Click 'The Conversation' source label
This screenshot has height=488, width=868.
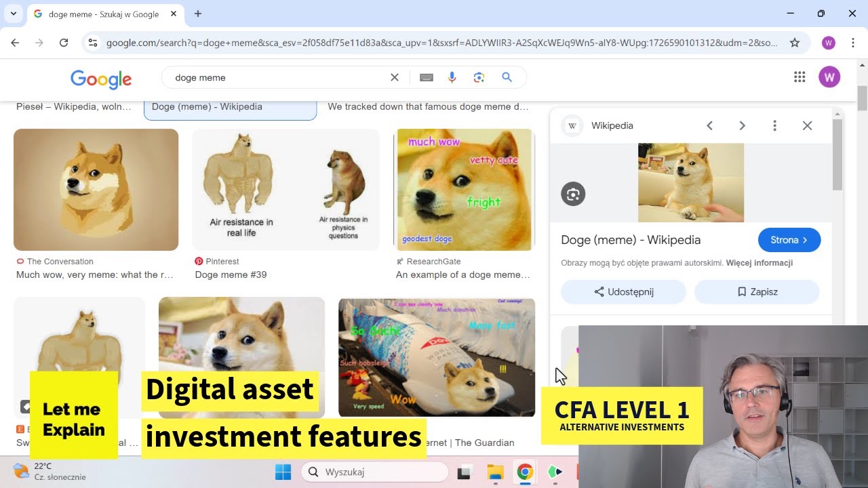coord(60,262)
